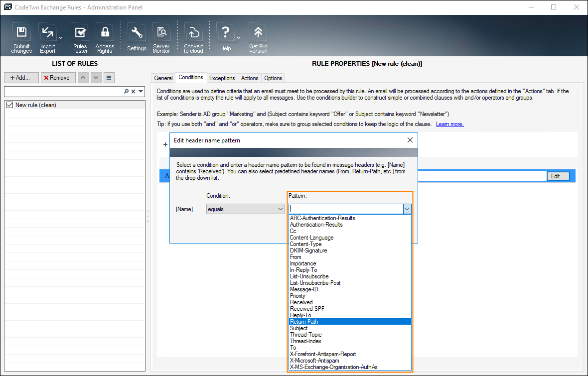588x376 pixels.
Task: Toggle the New rule (clean) checkbox
Action: pyautogui.click(x=10, y=105)
